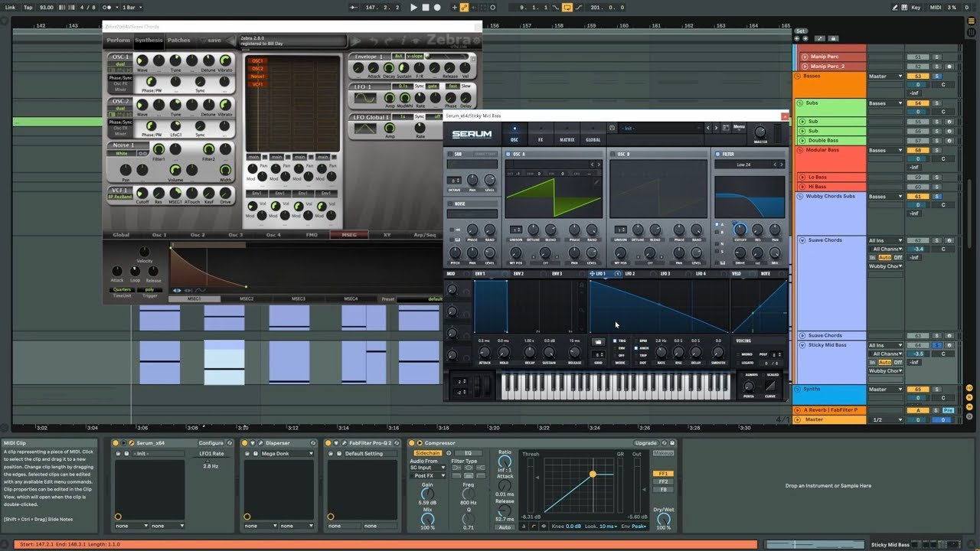Click the Serum LFO grid folder icon
Screen dimensions: 980x551
[599, 341]
